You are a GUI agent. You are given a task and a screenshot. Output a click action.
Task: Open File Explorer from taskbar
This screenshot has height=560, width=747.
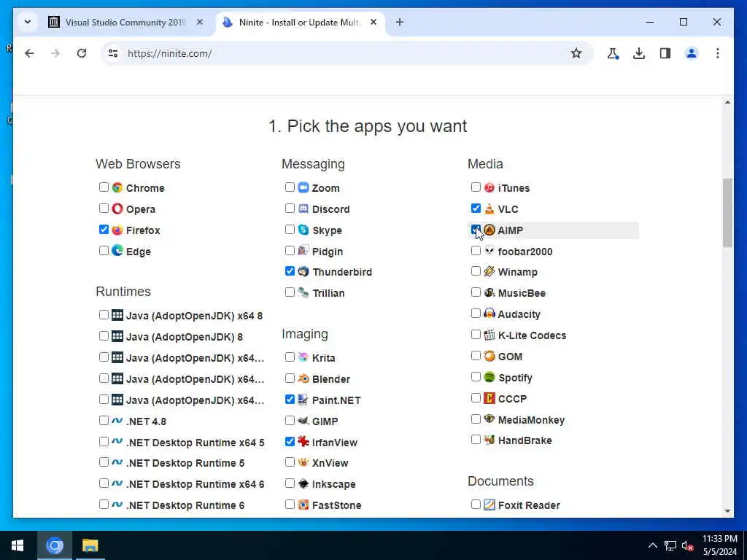tap(90, 545)
